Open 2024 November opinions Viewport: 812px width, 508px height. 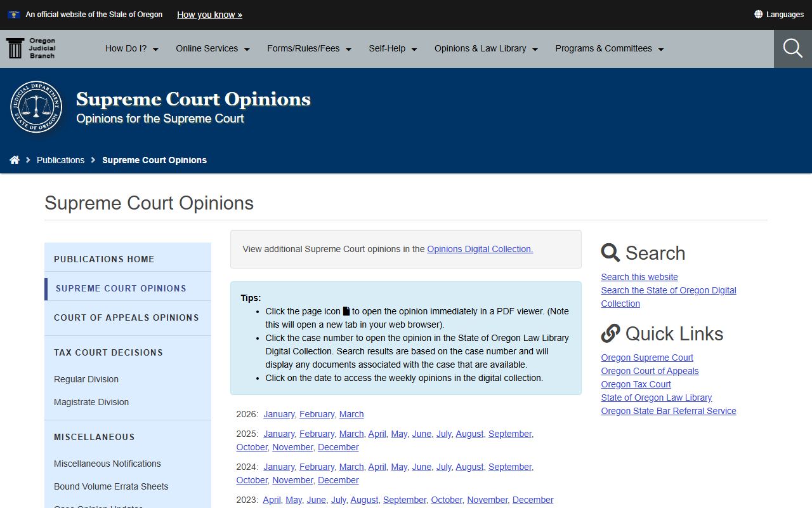coord(292,480)
